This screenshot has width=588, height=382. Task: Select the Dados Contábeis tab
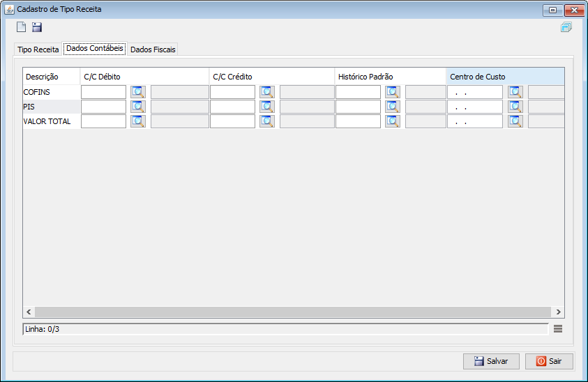[x=94, y=48]
